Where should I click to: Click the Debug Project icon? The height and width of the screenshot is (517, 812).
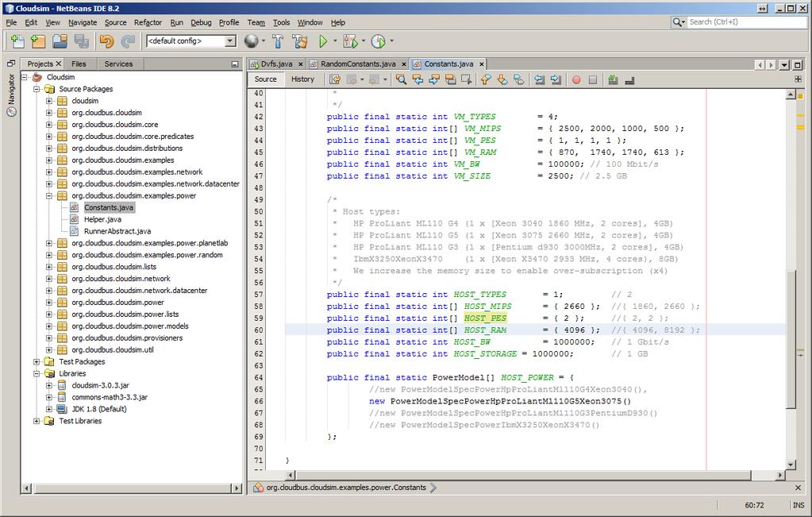click(351, 41)
